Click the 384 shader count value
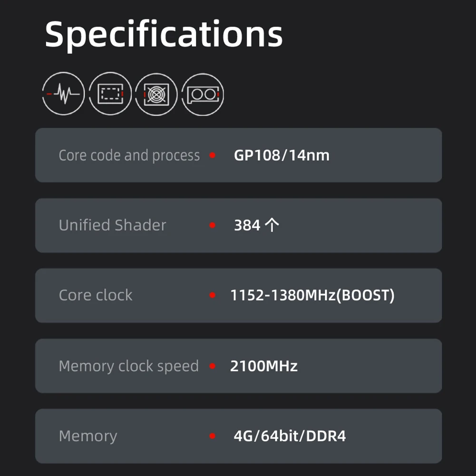The width and height of the screenshot is (476, 476). [x=256, y=225]
